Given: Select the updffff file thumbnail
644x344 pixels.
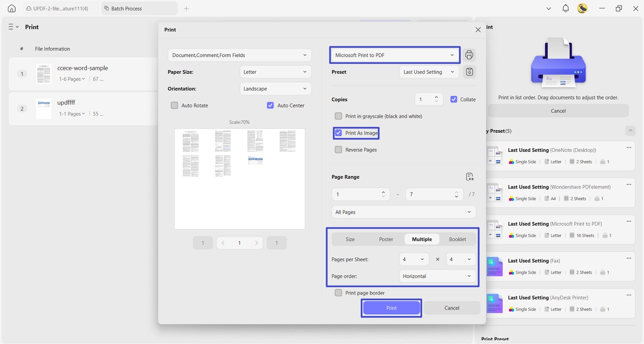Looking at the screenshot, I should (44, 108).
